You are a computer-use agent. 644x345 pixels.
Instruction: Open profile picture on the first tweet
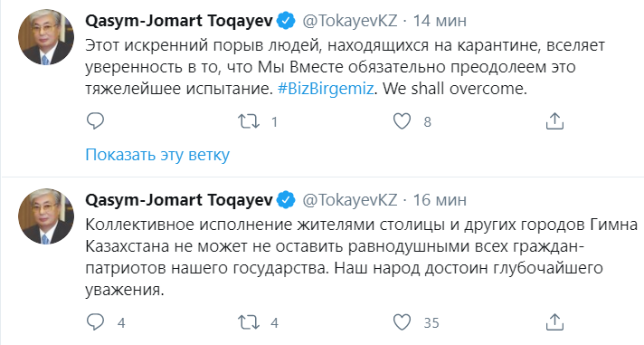(x=46, y=37)
